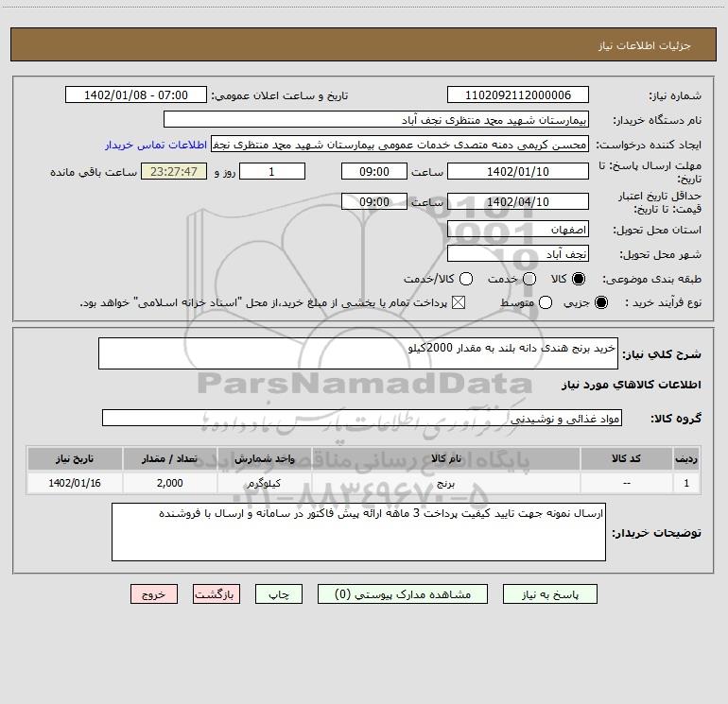Click the نام کالا column header
The width and height of the screenshot is (728, 704).
445,458
